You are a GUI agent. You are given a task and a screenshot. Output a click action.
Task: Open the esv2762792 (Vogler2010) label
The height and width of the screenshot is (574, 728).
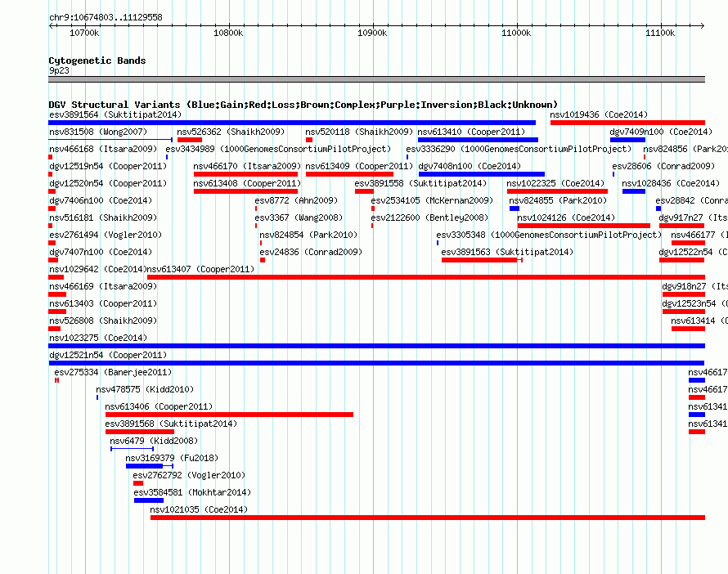[x=189, y=475]
